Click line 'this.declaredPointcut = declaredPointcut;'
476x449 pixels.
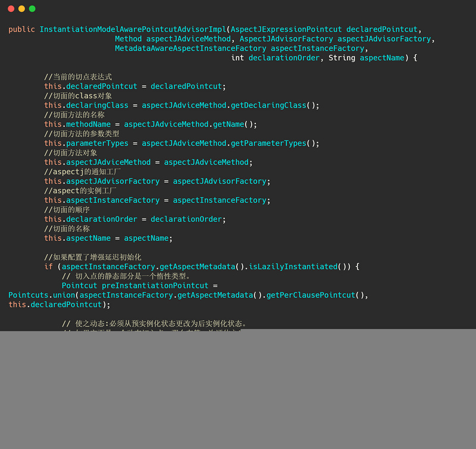[x=135, y=86]
